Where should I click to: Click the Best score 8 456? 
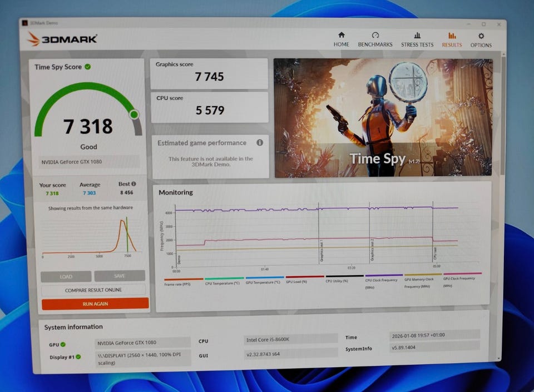[x=127, y=192]
